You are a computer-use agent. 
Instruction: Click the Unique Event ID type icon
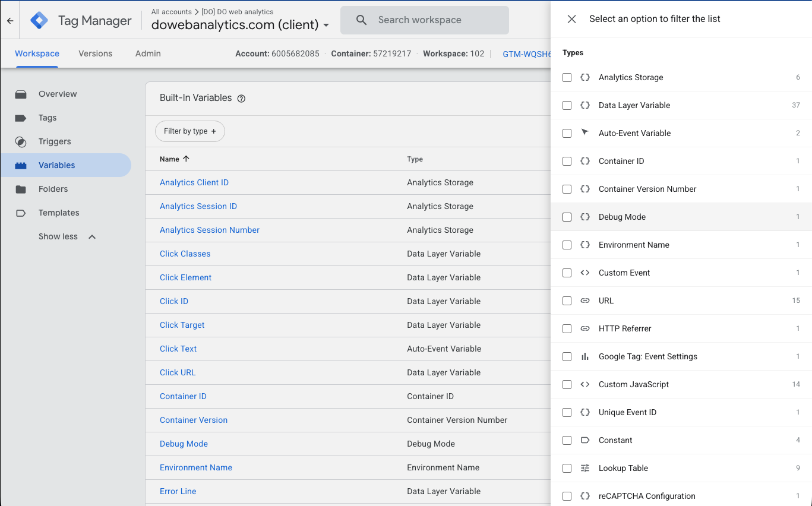click(585, 412)
